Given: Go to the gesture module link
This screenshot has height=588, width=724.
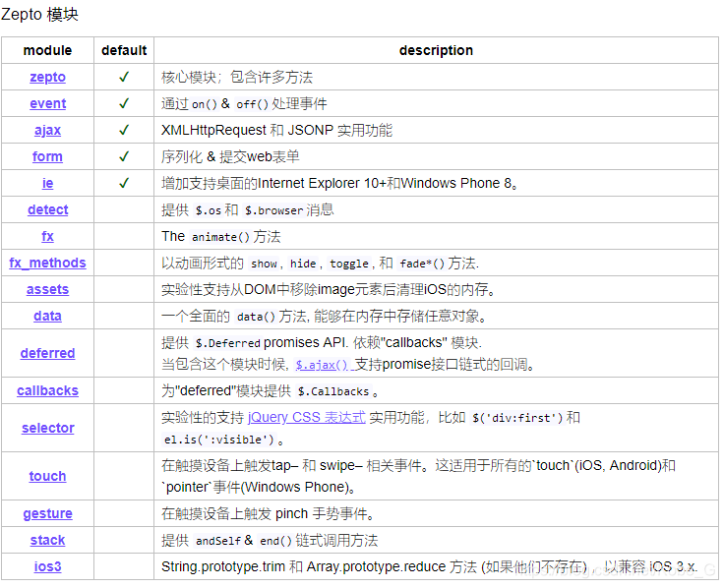Looking at the screenshot, I should click(47, 513).
